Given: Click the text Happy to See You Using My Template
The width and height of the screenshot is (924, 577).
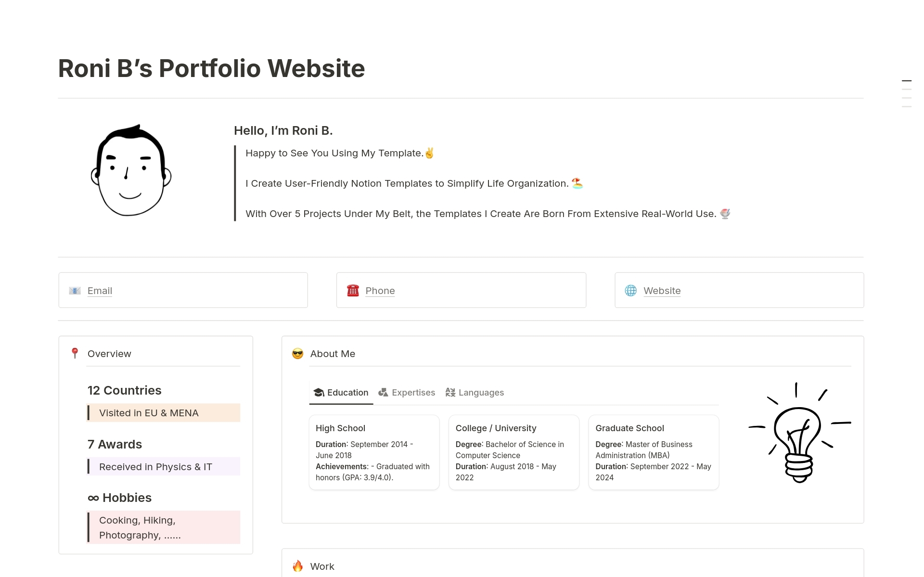Looking at the screenshot, I should [334, 153].
